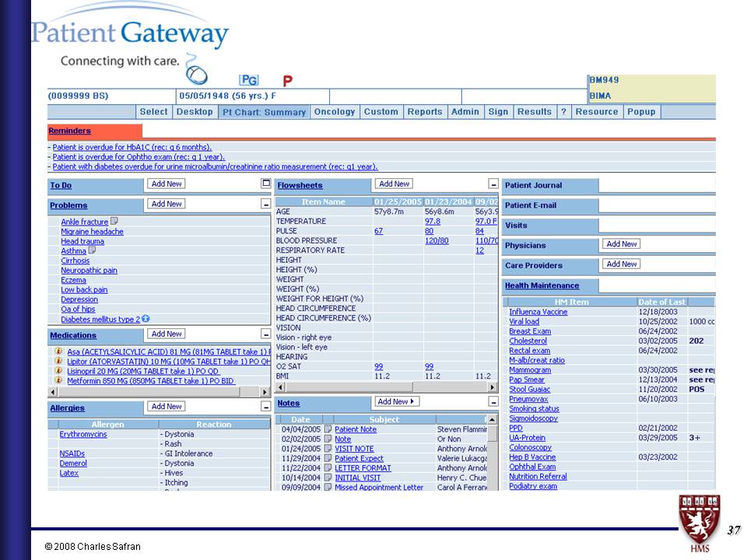
Task: Click the red P icon
Action: tap(287, 81)
